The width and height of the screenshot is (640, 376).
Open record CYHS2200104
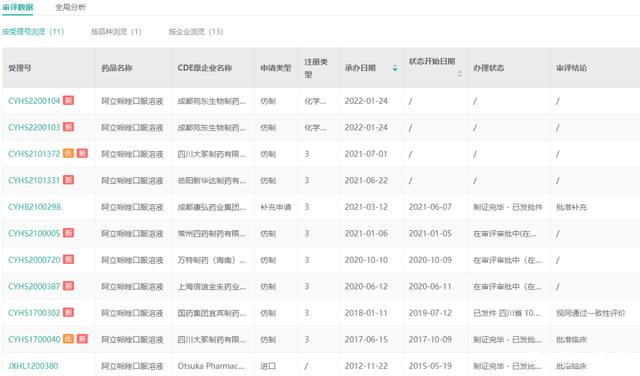34,101
